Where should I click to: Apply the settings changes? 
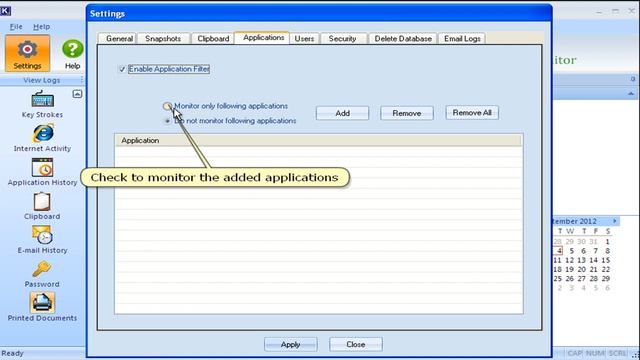pos(290,344)
